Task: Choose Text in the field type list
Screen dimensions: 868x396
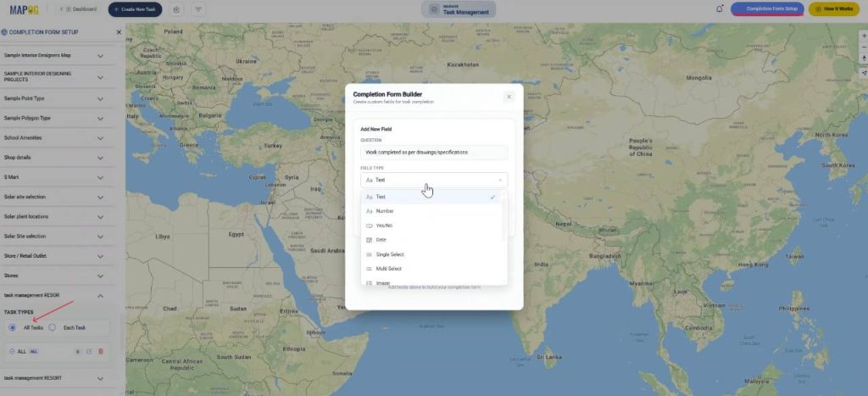Action: (x=431, y=198)
